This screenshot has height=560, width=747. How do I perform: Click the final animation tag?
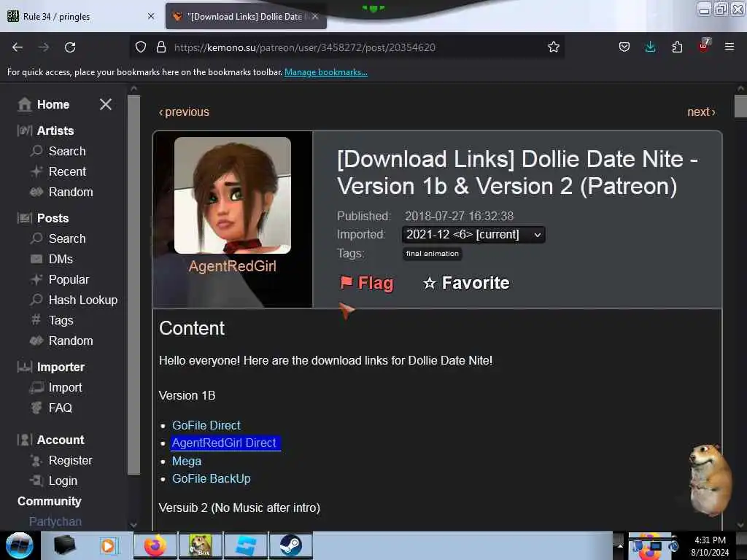coord(432,254)
